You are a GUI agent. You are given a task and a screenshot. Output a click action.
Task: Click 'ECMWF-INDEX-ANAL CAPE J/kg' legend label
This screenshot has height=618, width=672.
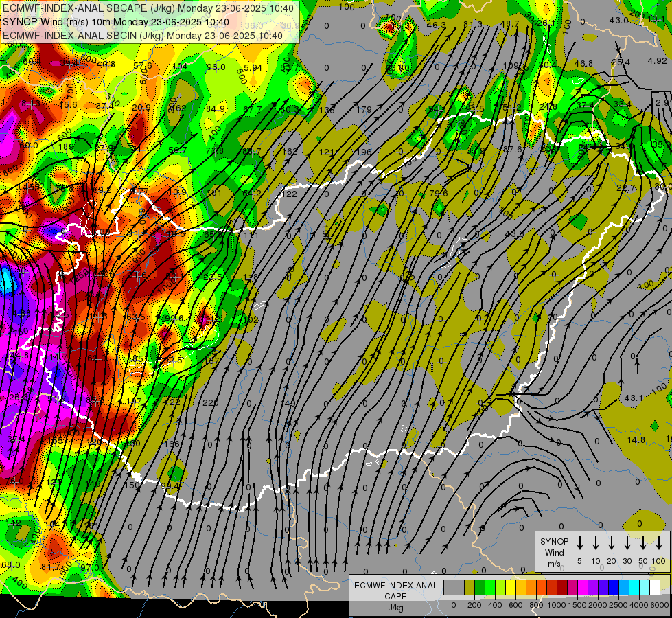coord(395,596)
